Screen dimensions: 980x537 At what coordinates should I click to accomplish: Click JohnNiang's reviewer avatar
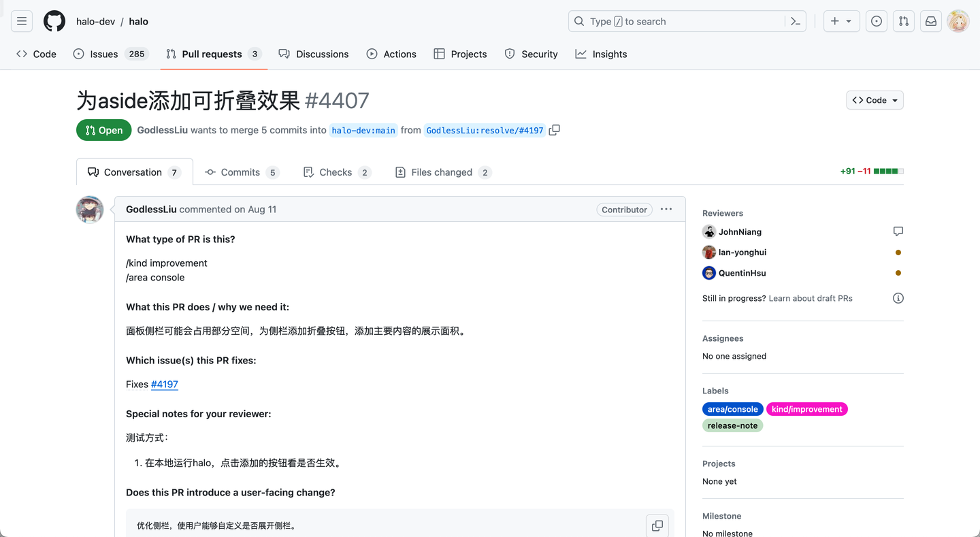point(709,232)
